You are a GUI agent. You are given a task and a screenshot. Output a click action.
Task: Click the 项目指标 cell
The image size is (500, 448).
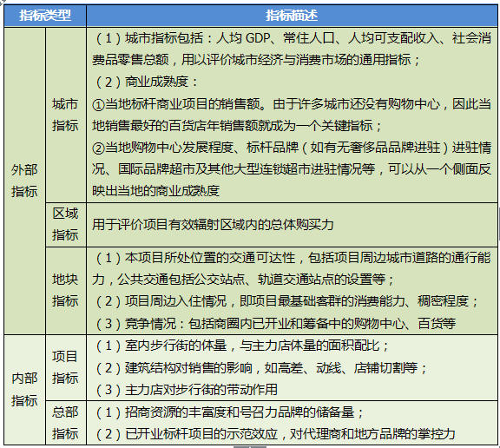coord(65,367)
